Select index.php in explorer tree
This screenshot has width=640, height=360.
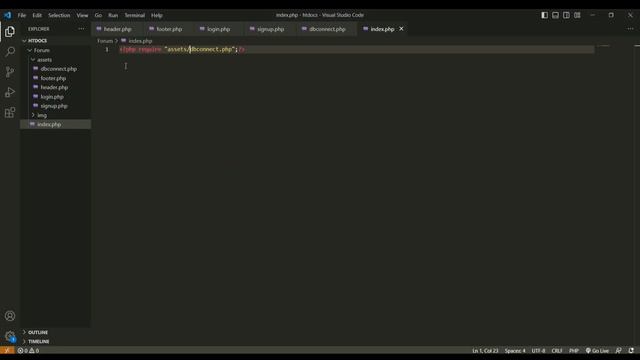click(x=56, y=124)
